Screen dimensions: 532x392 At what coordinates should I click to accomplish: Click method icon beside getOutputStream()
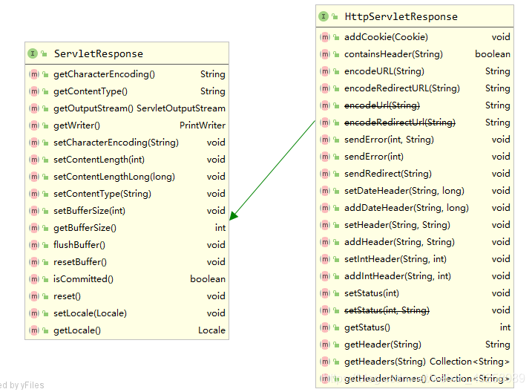(x=34, y=108)
